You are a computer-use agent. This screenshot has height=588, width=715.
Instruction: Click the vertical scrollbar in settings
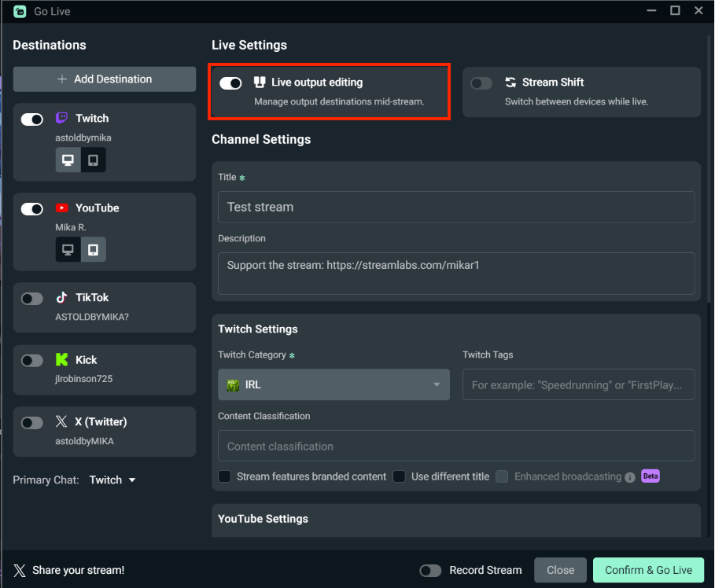709,169
